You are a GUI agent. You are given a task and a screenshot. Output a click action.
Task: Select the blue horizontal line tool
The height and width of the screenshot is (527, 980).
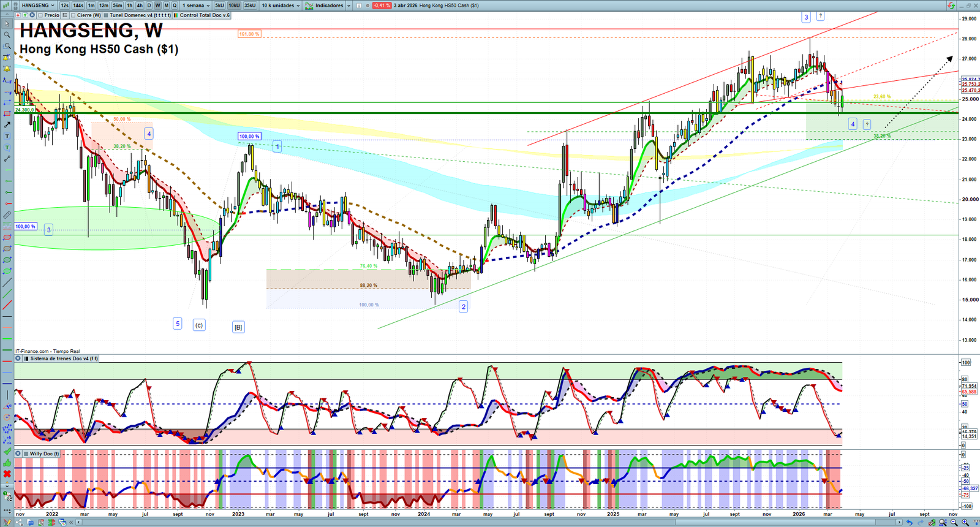[7, 384]
